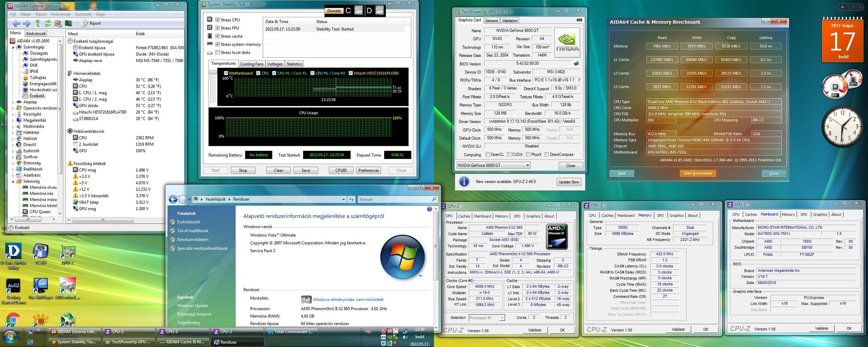
Task: Expand Multimédia tree node
Action: 13,127
